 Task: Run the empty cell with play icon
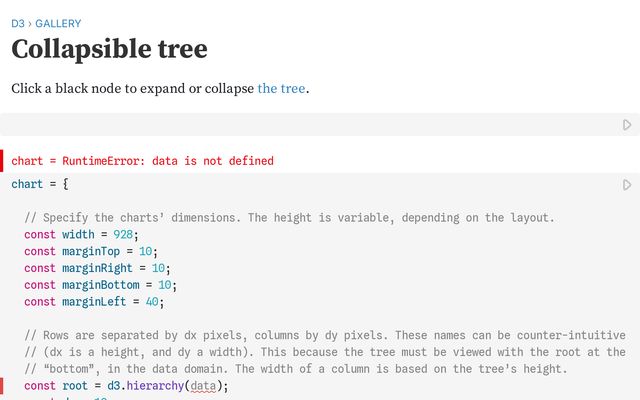click(627, 125)
